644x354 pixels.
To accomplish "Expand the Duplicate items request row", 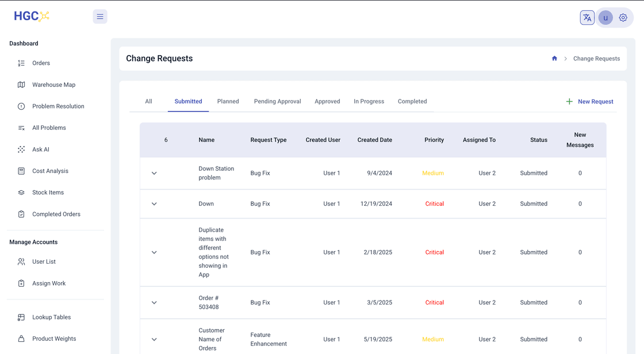I will pyautogui.click(x=154, y=252).
